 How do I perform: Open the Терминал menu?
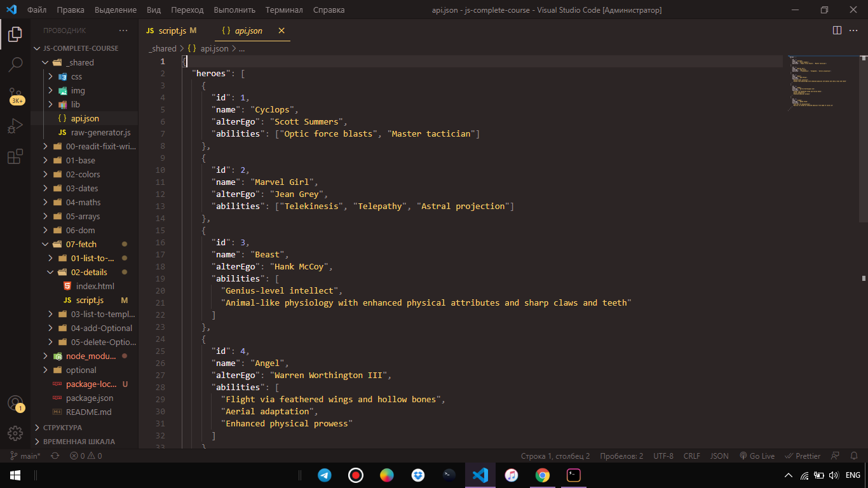click(x=284, y=10)
